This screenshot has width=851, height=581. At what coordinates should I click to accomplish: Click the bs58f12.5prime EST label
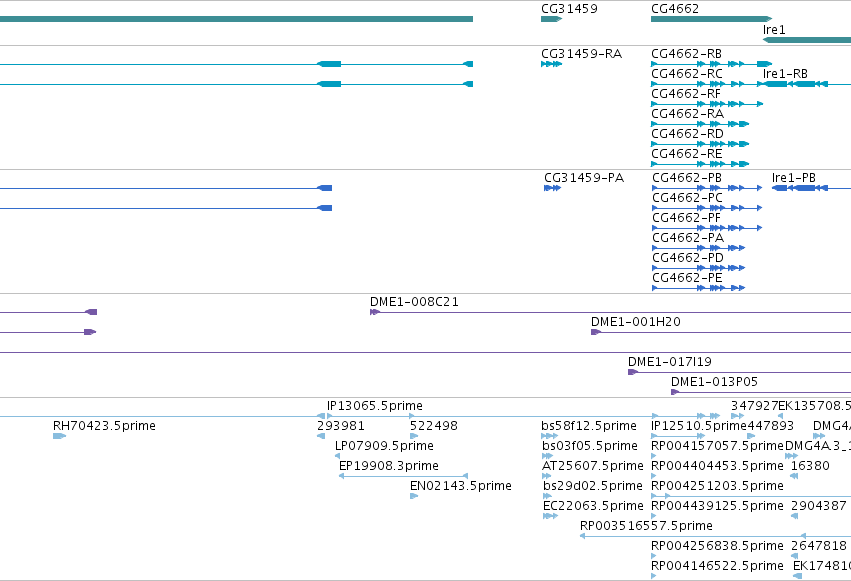(589, 426)
